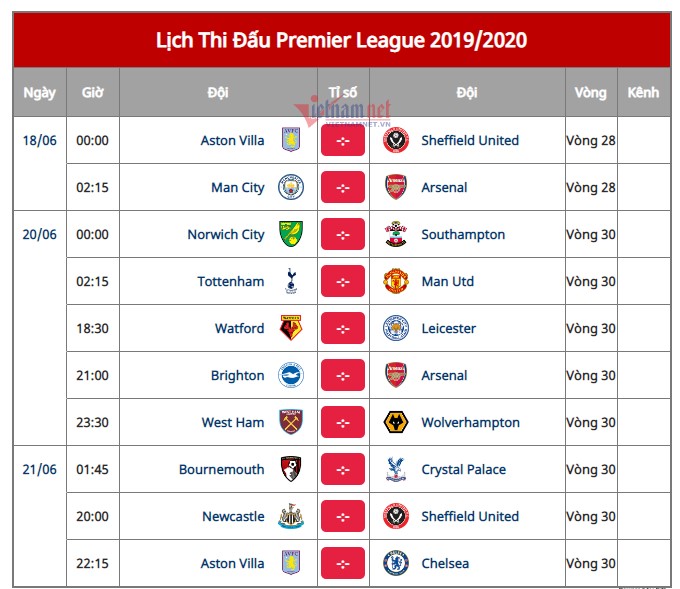Click the Tottenham club crest
Viewport: 680px width, 589px height.
tap(290, 281)
